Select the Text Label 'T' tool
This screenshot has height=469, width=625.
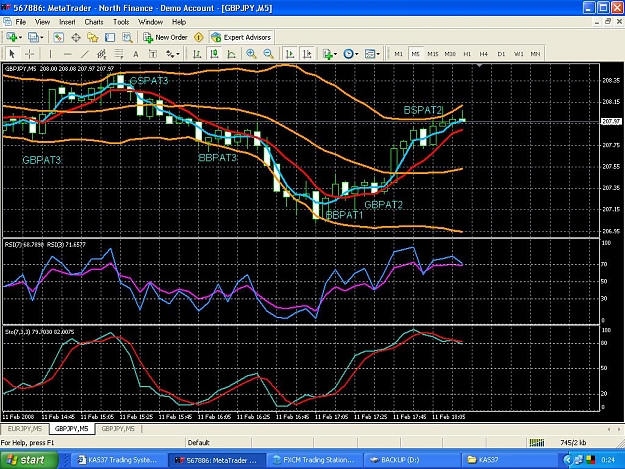[x=153, y=54]
